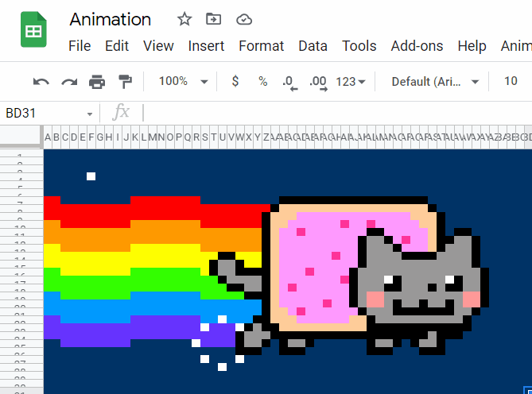Open the 100% zoom dropdown
Viewport: 532px width, 394px height.
pyautogui.click(x=183, y=81)
